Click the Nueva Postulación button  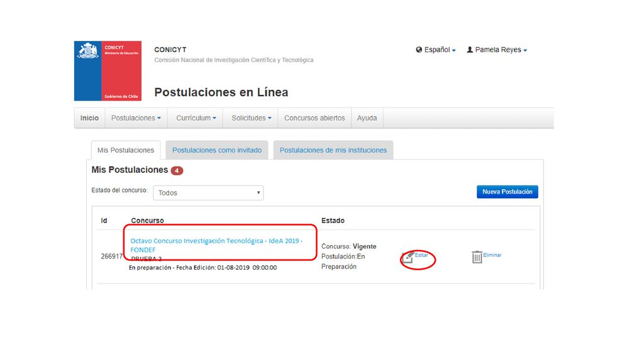pos(508,192)
